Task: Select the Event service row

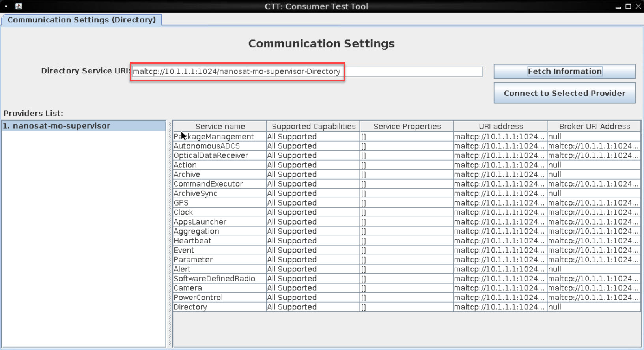Action: (x=407, y=250)
